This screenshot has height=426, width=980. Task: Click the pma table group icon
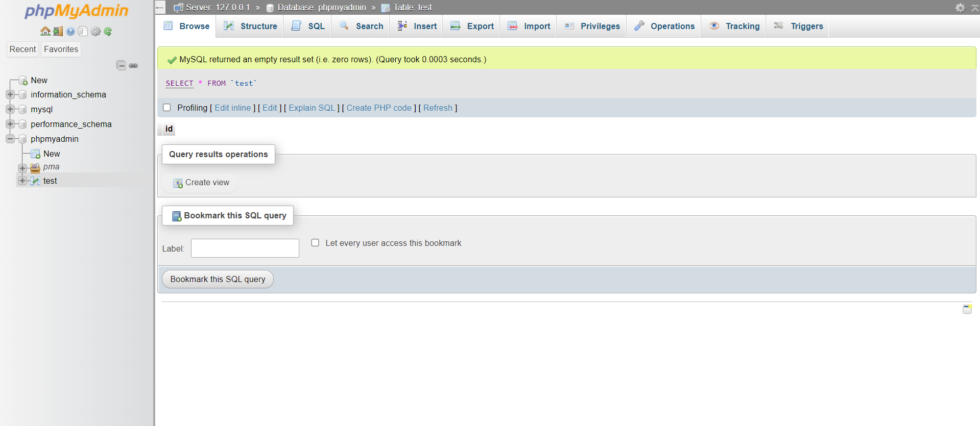[35, 168]
